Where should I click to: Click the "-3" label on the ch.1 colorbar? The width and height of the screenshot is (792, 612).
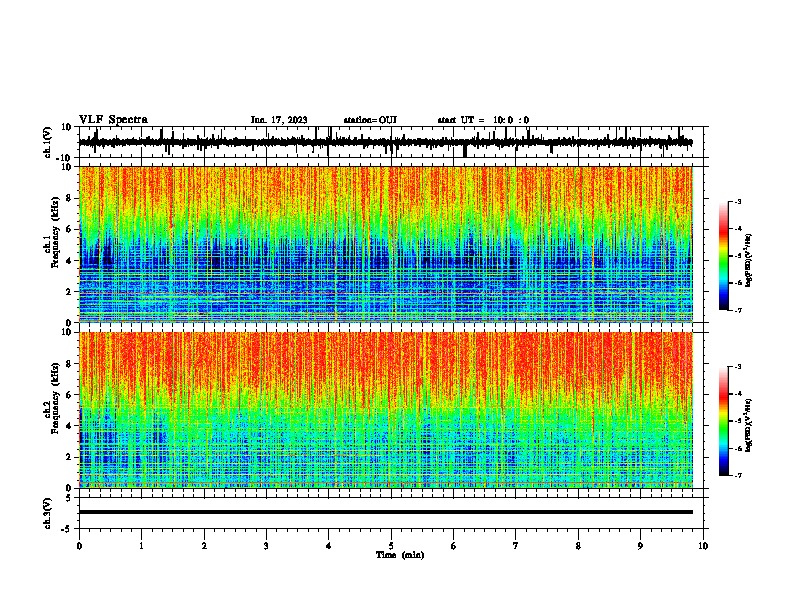(x=737, y=201)
